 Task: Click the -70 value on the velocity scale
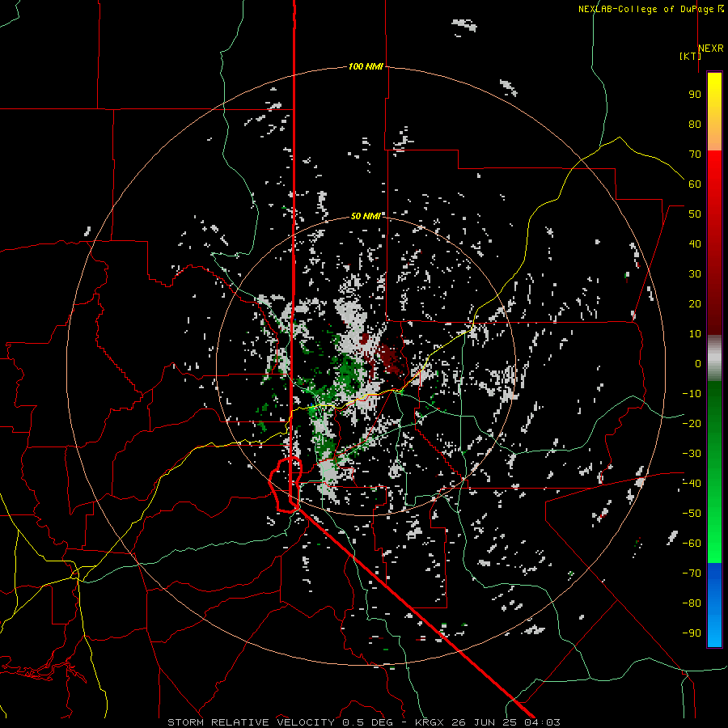(692, 574)
